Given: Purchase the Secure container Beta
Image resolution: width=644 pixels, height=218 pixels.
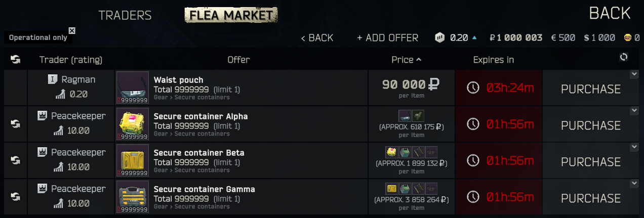Looking at the screenshot, I should pos(590,162).
